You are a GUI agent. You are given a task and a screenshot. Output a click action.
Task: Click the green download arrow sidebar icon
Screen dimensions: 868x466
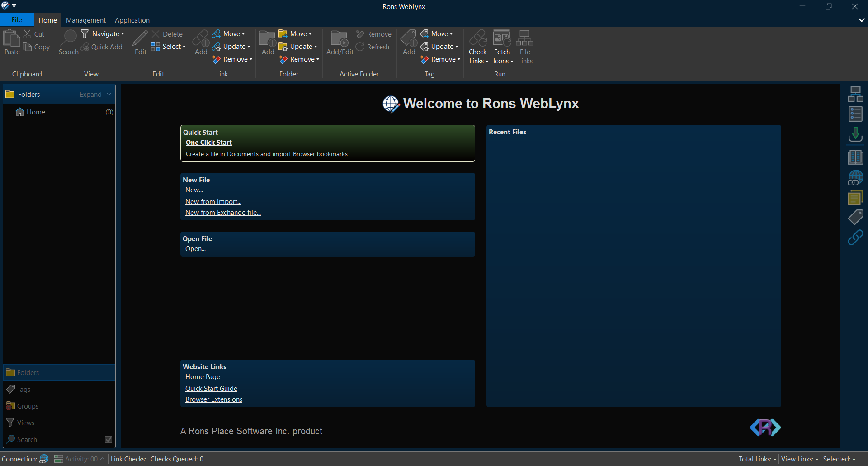(x=855, y=134)
